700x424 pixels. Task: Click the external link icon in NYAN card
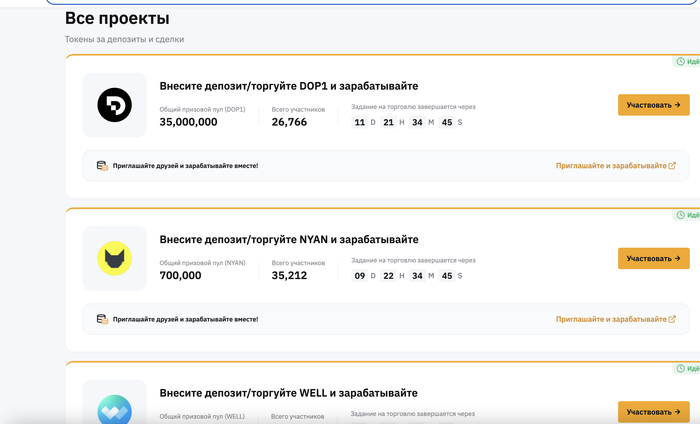tap(672, 319)
